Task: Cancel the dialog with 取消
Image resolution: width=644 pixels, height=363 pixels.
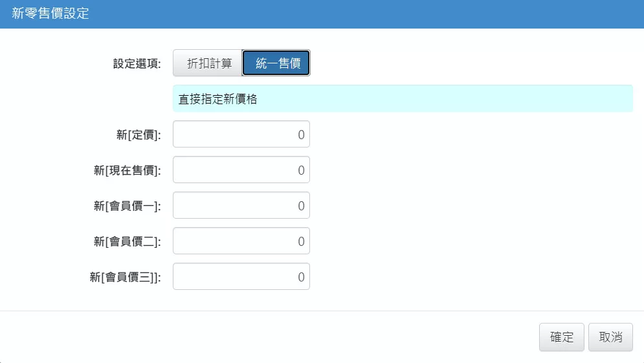Action: point(610,337)
